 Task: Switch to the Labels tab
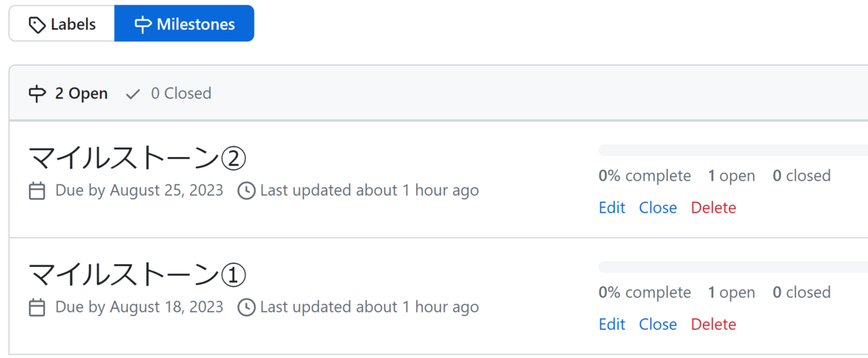[62, 24]
